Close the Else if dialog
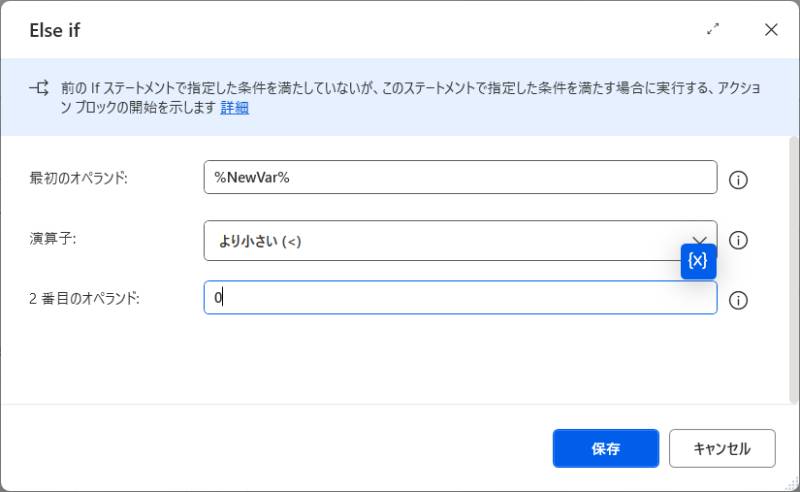This screenshot has height=492, width=800. point(771,30)
